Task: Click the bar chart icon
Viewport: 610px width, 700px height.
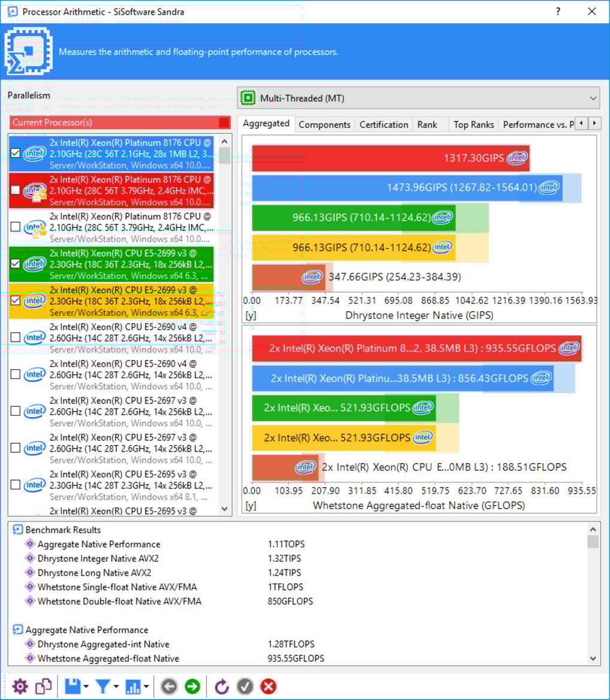Action: pos(133,686)
